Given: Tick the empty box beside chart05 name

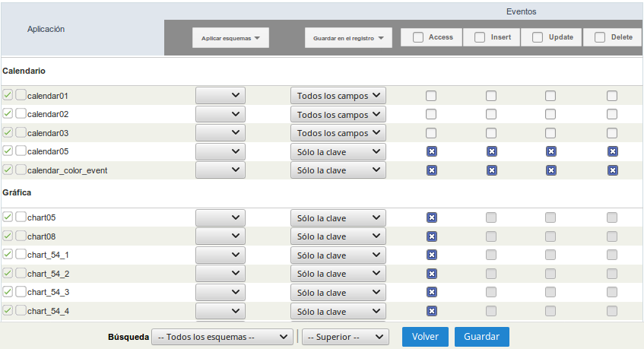Looking at the screenshot, I should pos(21,217).
